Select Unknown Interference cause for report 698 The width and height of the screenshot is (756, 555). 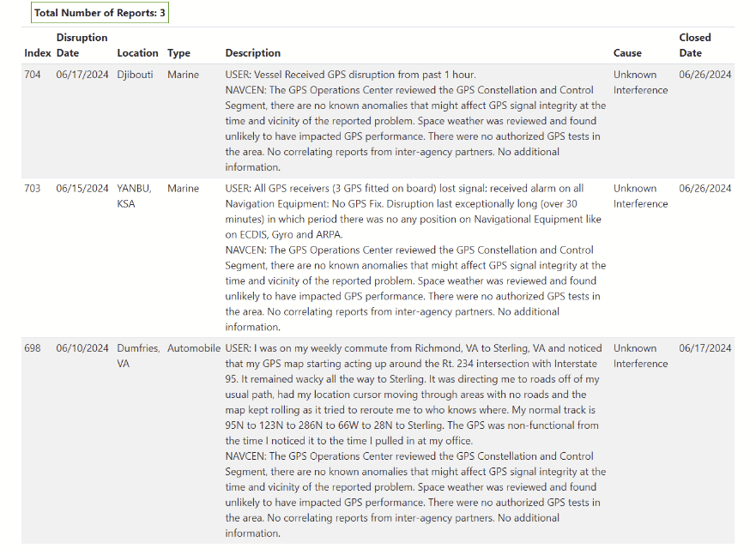640,356
